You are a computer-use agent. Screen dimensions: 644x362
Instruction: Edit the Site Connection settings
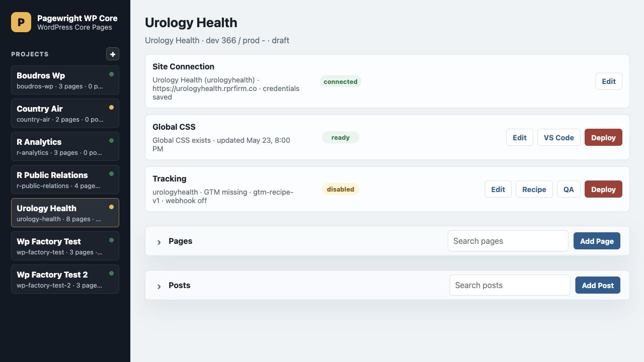(x=609, y=81)
